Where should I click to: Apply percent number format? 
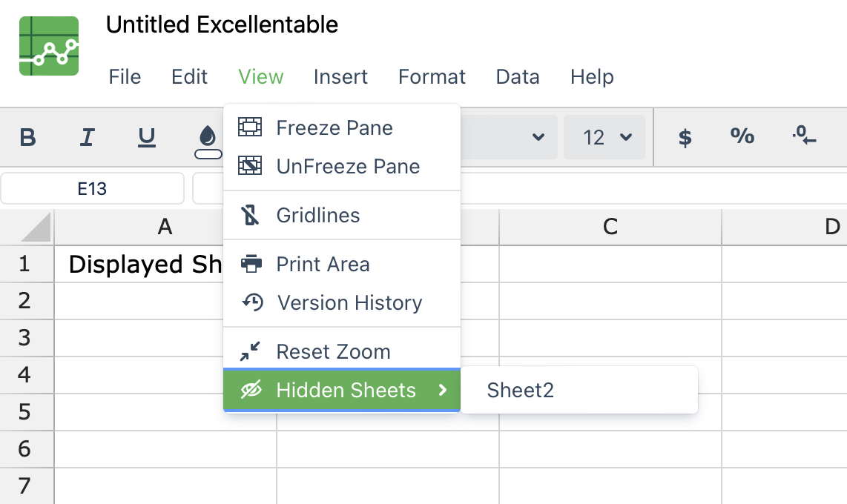coord(742,136)
